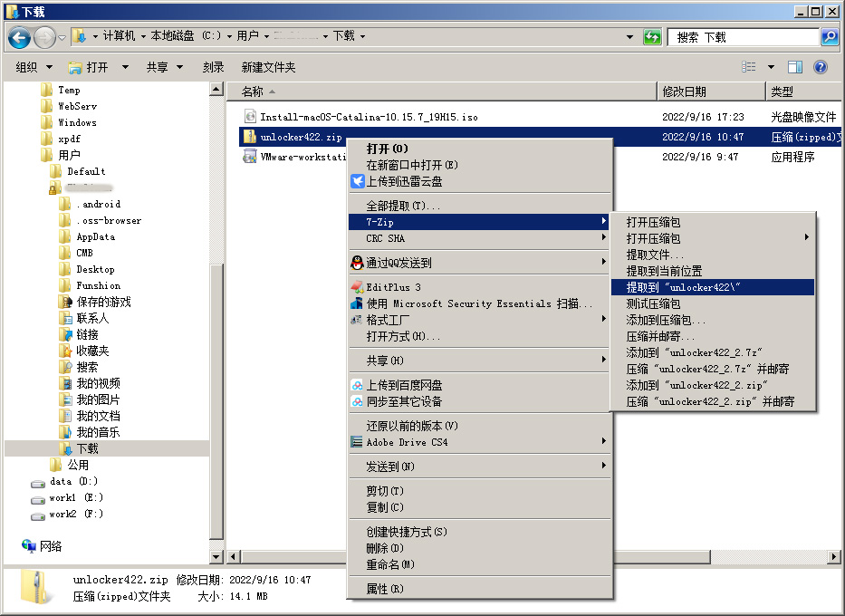Click the work1 (E:) drive icon
Viewport: 845px width, 616px height.
38,499
